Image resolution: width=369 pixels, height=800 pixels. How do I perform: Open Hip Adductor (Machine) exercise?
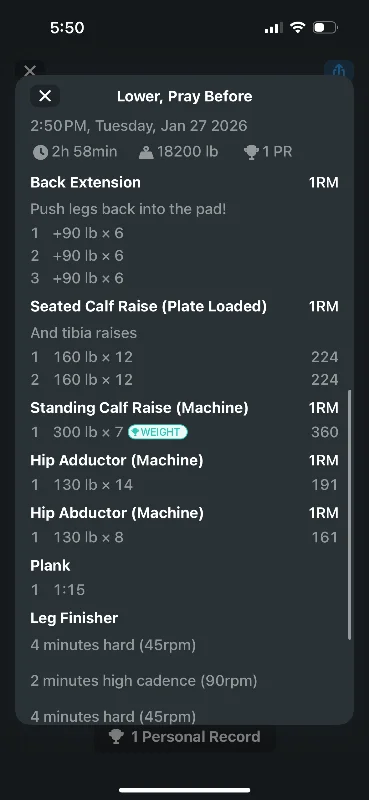(117, 461)
